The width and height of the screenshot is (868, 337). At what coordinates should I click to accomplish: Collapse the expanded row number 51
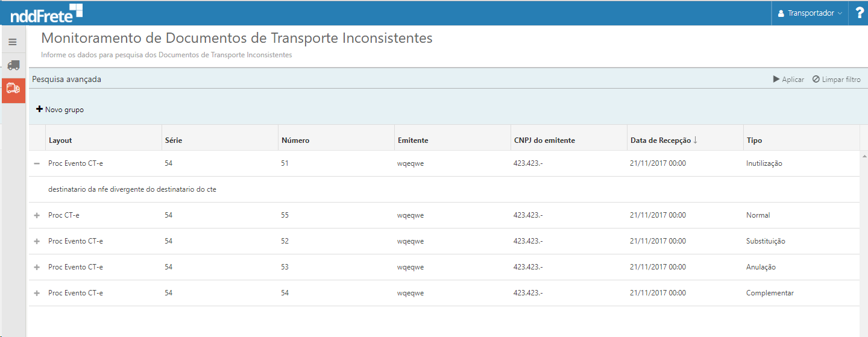[x=37, y=163]
